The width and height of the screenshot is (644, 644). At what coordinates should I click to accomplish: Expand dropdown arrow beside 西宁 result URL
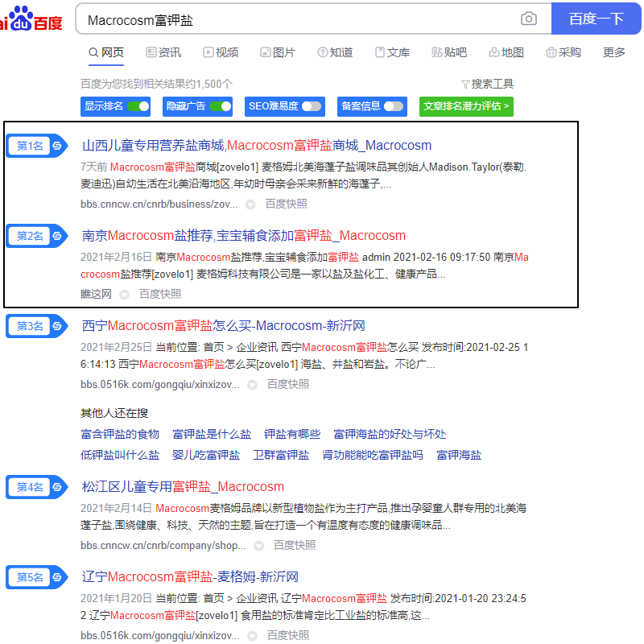tap(252, 385)
